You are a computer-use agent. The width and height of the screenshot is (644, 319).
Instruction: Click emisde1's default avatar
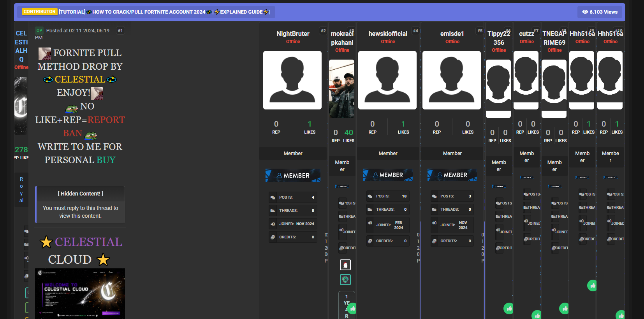point(452,80)
